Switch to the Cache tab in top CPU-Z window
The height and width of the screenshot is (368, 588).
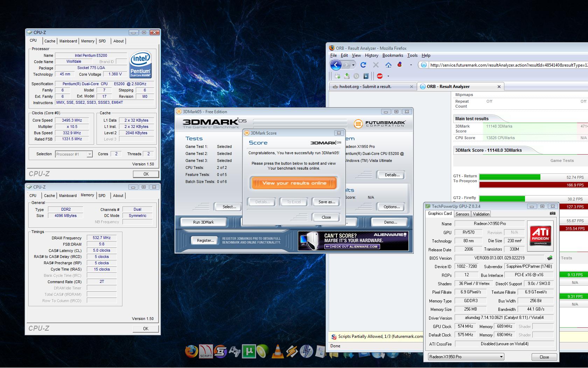(x=50, y=41)
